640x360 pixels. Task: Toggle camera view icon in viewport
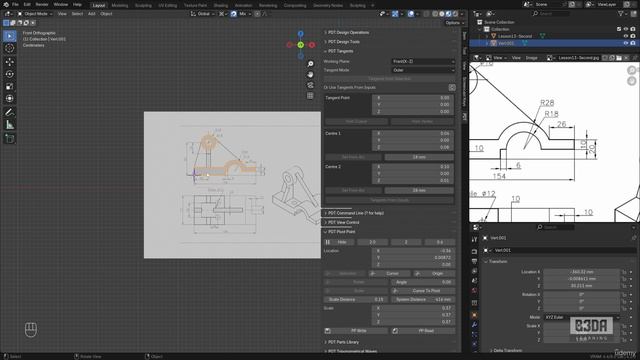tap(310, 85)
